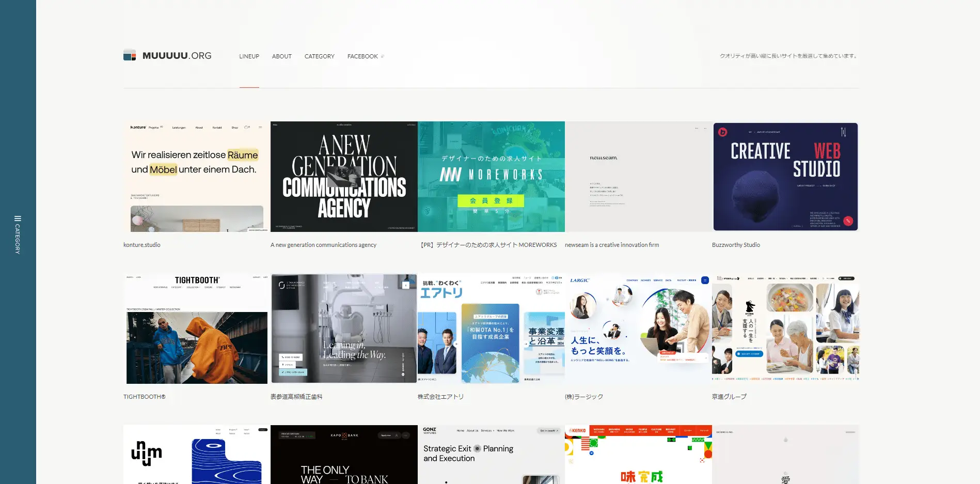Click 'A new generation communications agency' caption
980x484 pixels.
click(x=323, y=245)
